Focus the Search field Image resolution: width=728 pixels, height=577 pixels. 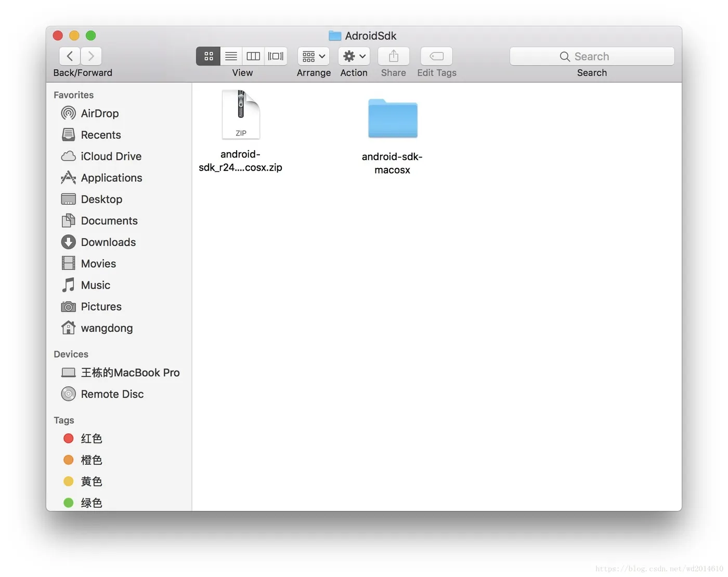coord(592,56)
